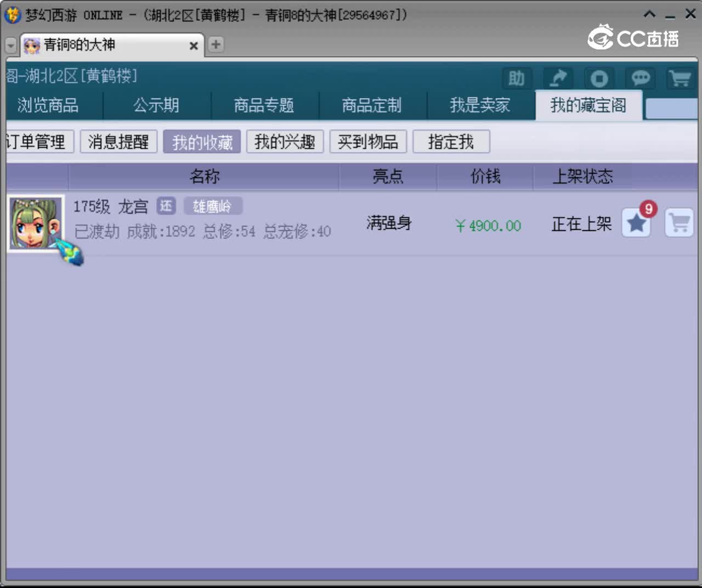Click the 亮点 column header

[388, 177]
